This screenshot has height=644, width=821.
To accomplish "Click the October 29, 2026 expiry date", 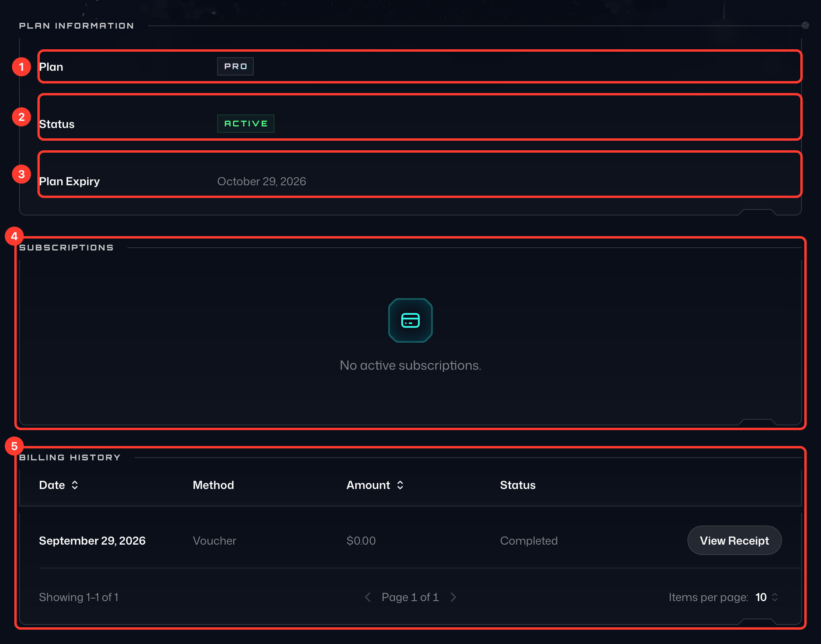I will 261,181.
